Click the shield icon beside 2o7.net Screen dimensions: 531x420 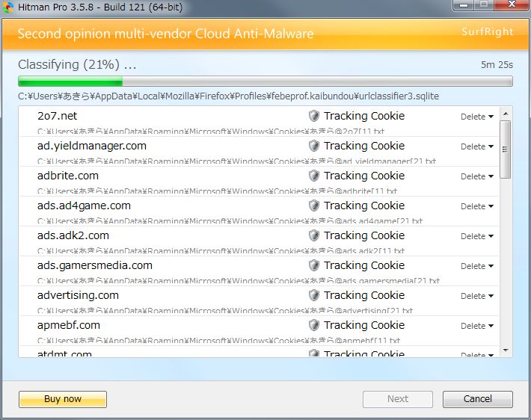pyautogui.click(x=314, y=116)
